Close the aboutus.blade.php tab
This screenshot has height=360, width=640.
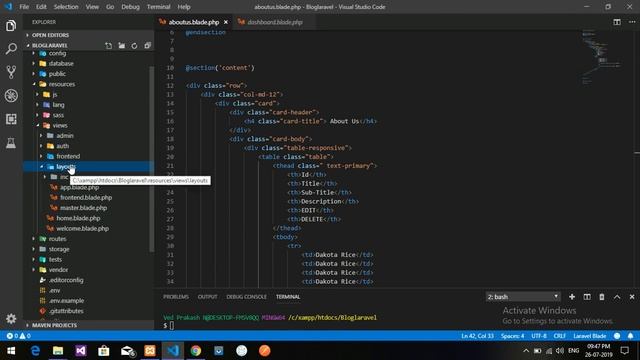point(226,22)
